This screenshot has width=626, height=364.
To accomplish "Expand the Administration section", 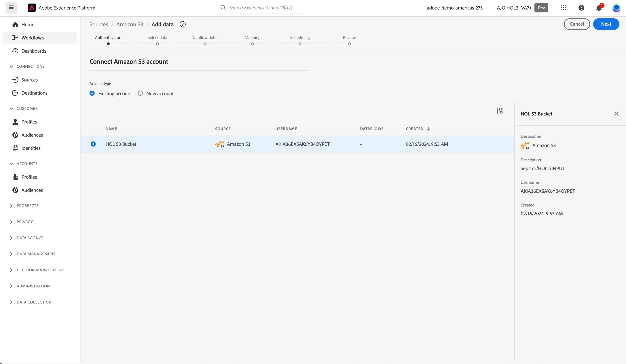I will (x=11, y=286).
